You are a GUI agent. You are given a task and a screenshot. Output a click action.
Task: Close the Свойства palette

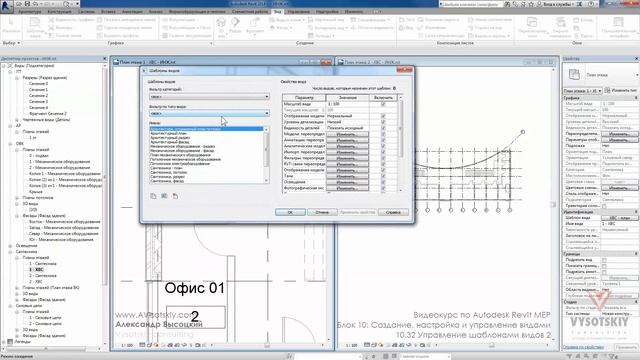pos(637,59)
